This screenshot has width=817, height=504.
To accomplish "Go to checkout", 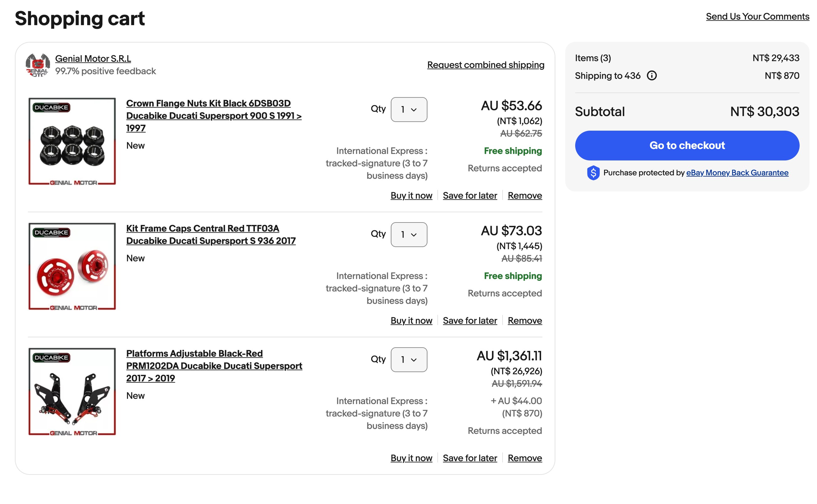I will click(x=687, y=145).
